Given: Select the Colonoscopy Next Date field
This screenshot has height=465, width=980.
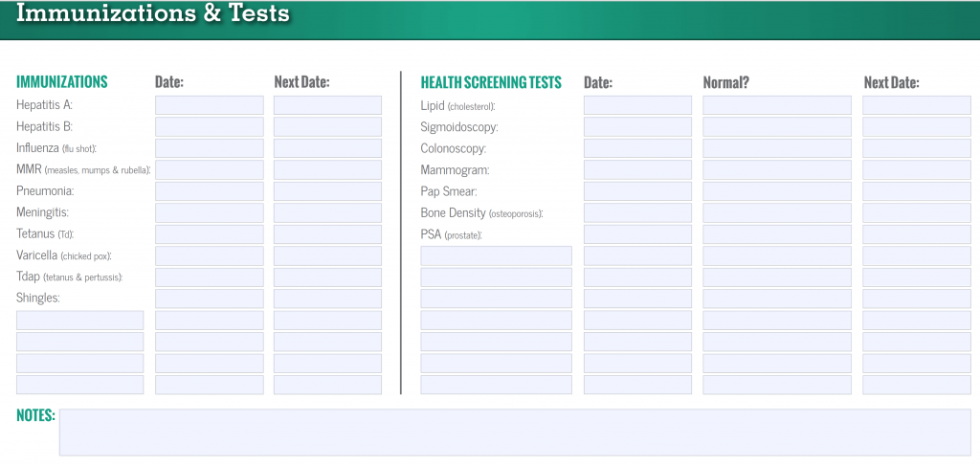Looking at the screenshot, I should tap(917, 148).
